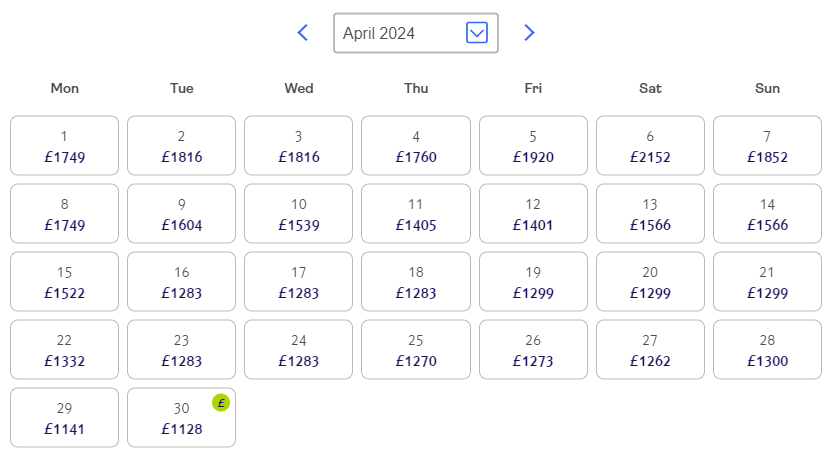Image resolution: width=831 pixels, height=455 pixels.
Task: Go to the previous month arrow
Action: pos(303,33)
